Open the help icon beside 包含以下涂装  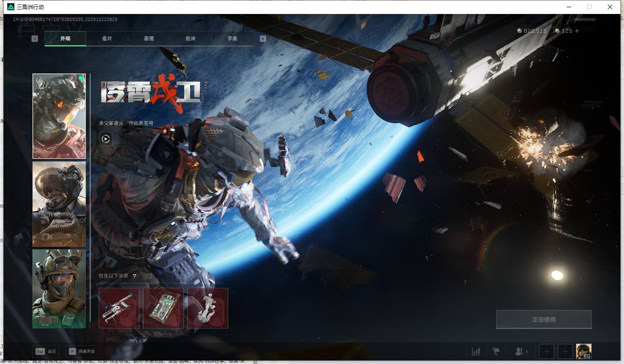(x=134, y=276)
